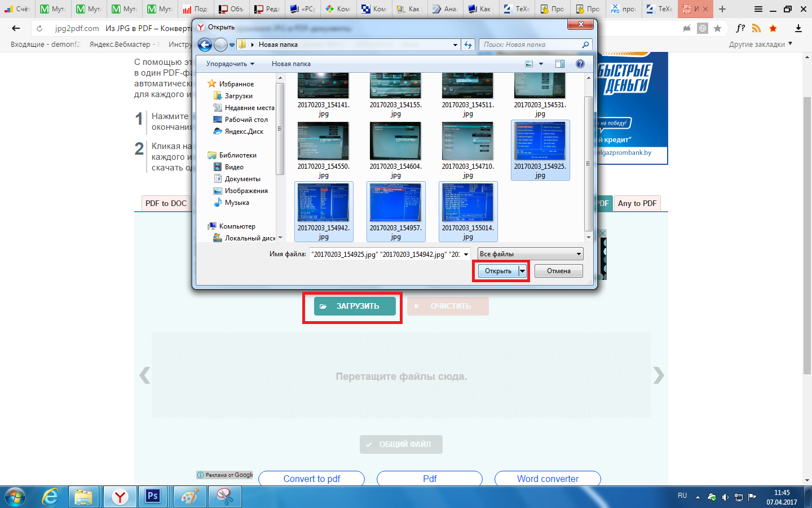
Task: Toggle the preview pane icon
Action: coord(559,64)
